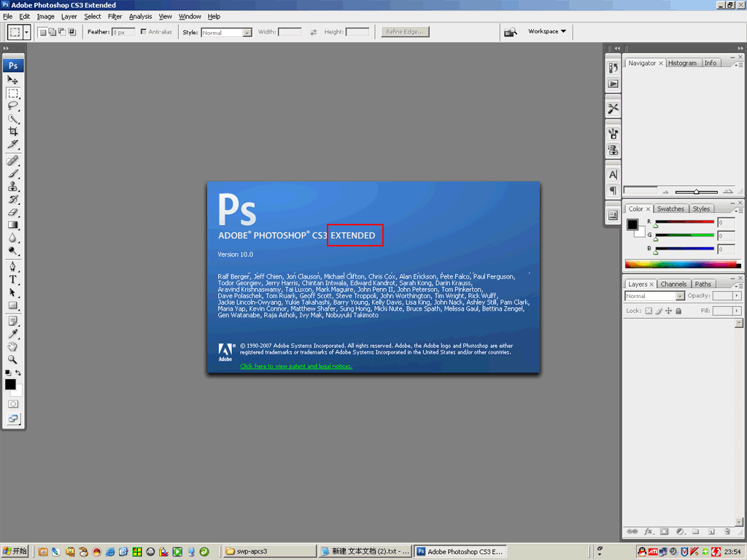Select the Move tool
The width and height of the screenshot is (747, 560).
coord(13,80)
